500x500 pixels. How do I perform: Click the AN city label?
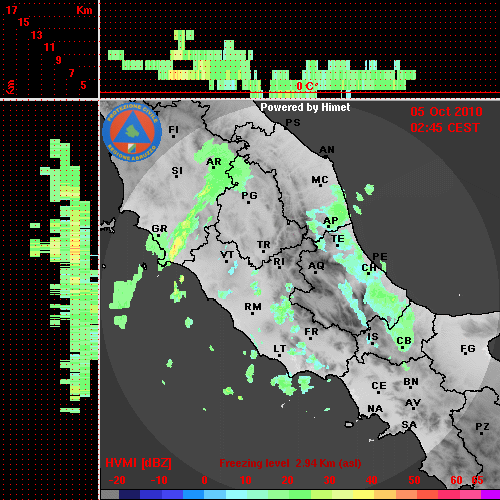coord(327,150)
